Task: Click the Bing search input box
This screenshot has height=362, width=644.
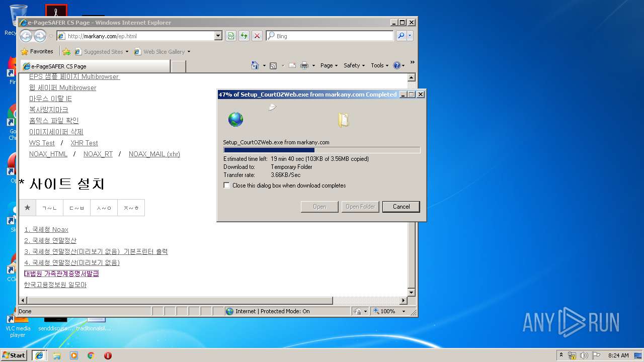Action: point(330,36)
